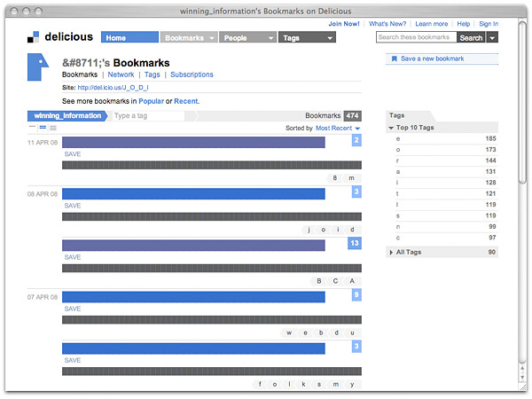The width and height of the screenshot is (532, 399).
Task: Open the Bookmarks menu dropdown
Action: (189, 38)
